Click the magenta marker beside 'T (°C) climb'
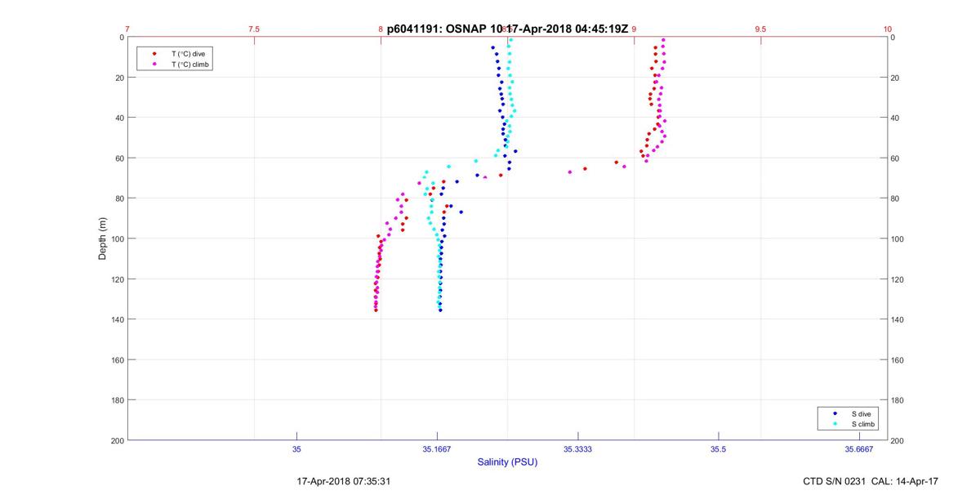The image size is (980, 495). 155,64
